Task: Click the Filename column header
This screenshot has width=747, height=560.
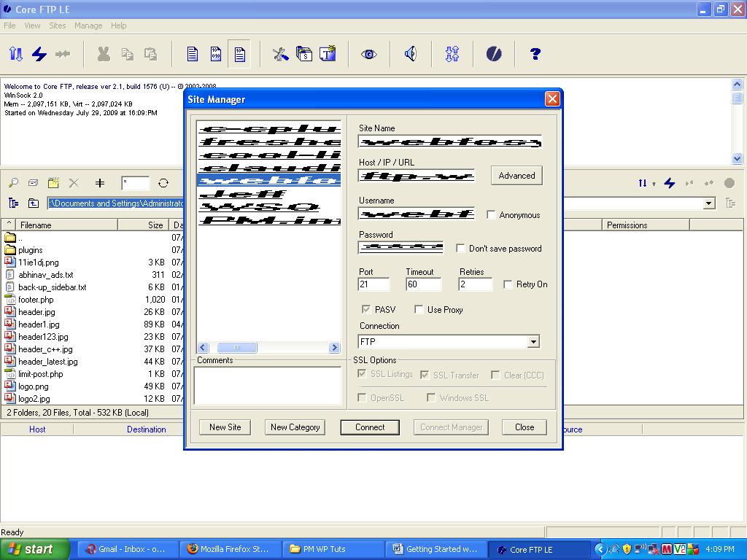Action: click(66, 225)
